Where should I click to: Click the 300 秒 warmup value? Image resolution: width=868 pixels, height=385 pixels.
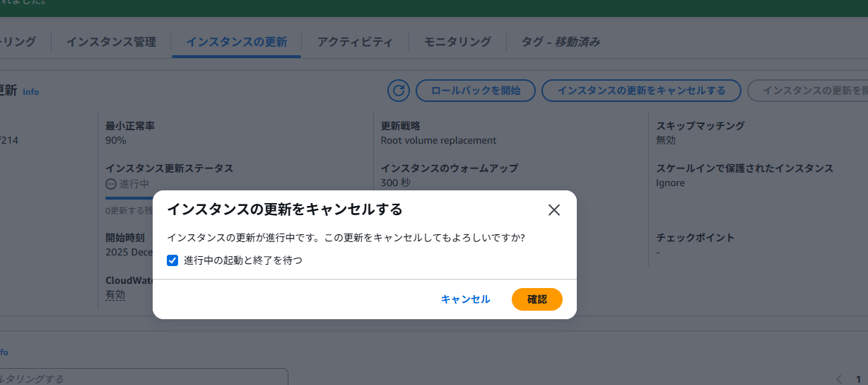[395, 183]
